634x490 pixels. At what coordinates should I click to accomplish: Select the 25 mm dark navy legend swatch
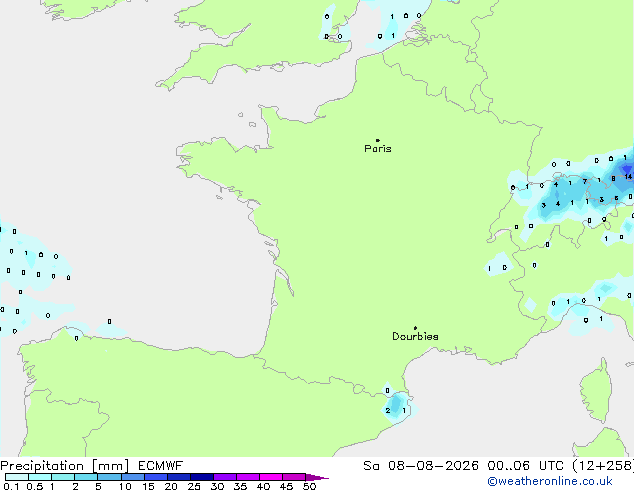(202, 477)
